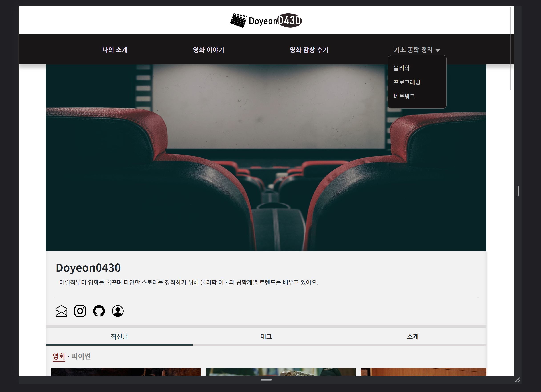Choose the 파이썬 category filter
Screen dimensions: 541x392
[x=81, y=356]
